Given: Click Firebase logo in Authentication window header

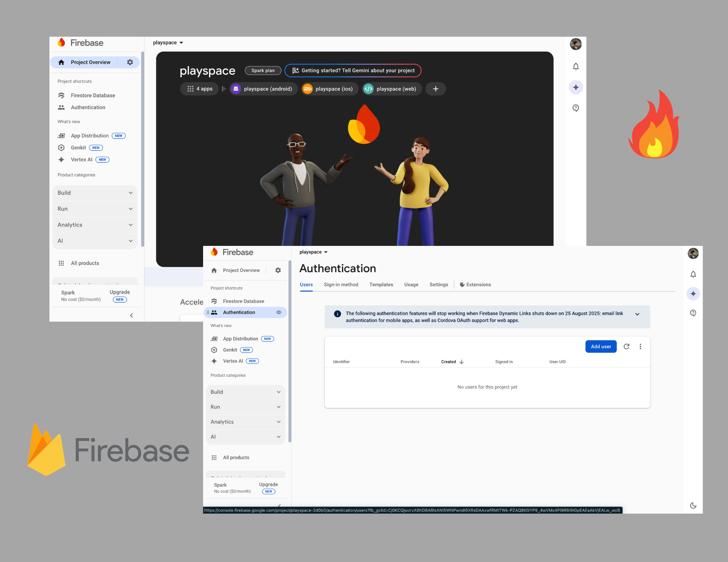Looking at the screenshot, I should click(232, 252).
